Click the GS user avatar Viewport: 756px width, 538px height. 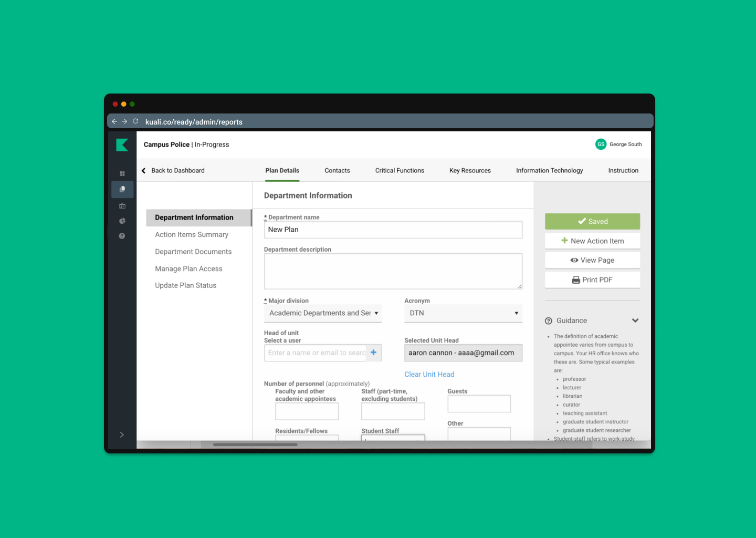click(x=601, y=144)
